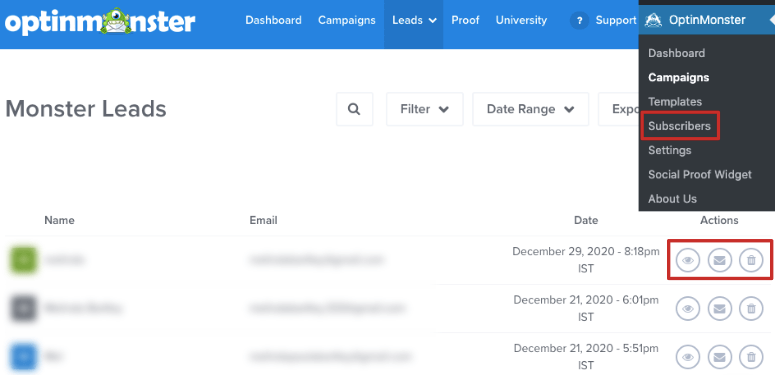
Task: View the December 21 5:51pm lead
Action: pos(688,357)
